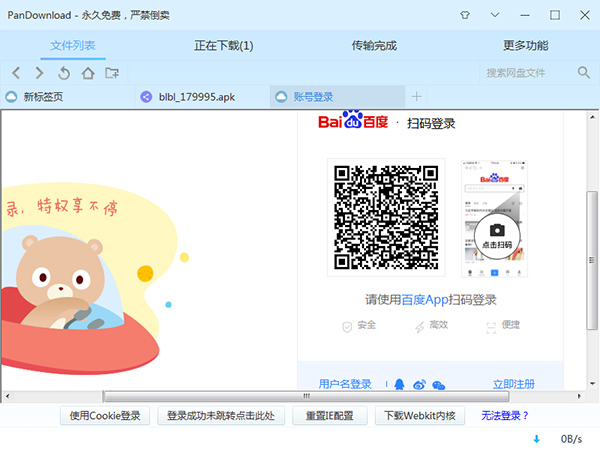Switch to 正在下载(1) tab

[x=223, y=46]
